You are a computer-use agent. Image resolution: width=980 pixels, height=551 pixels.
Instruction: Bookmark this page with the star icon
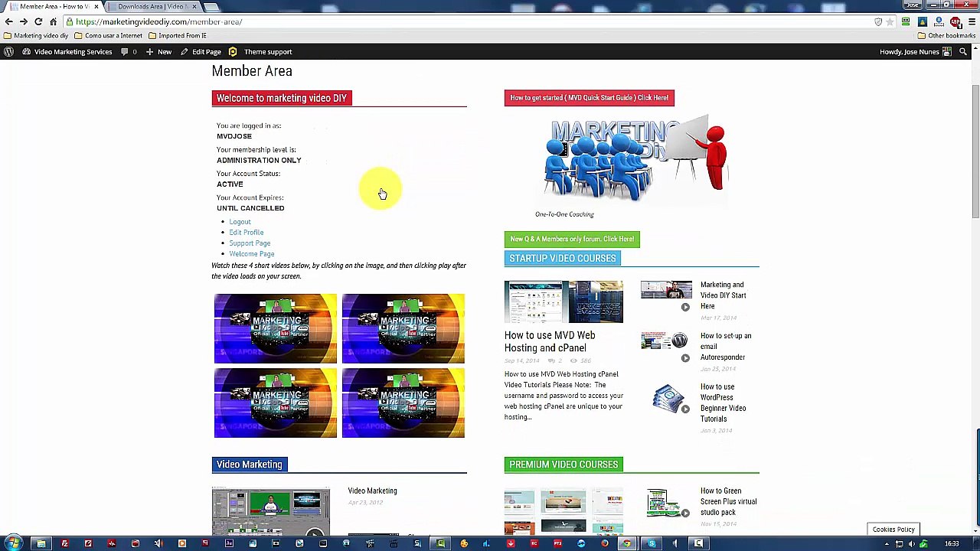tap(890, 21)
